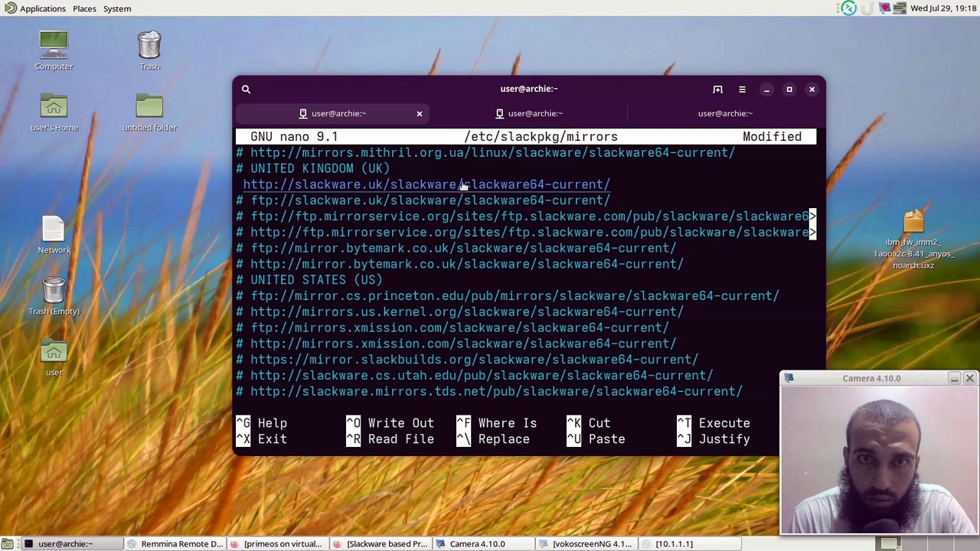Click the ftp://slackware.uk mirror line

click(x=423, y=201)
